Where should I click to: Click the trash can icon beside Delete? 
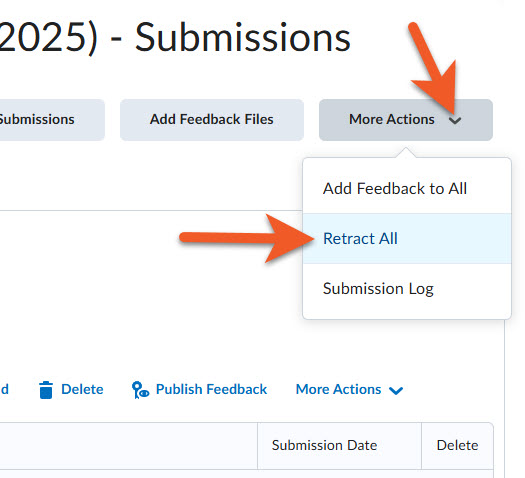coord(46,390)
